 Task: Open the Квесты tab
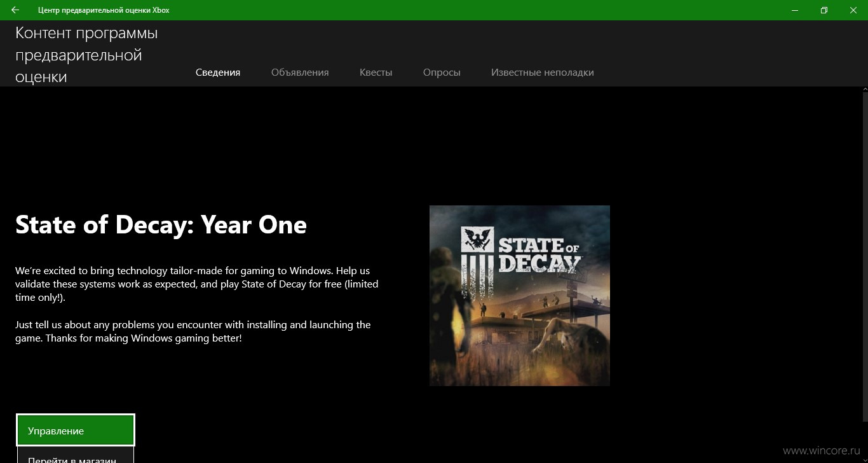click(376, 73)
